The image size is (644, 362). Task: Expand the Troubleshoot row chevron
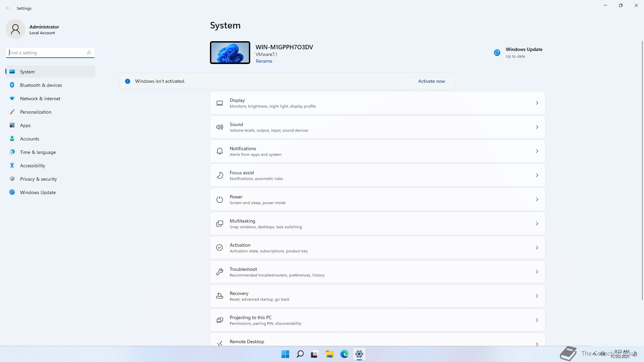[537, 272]
